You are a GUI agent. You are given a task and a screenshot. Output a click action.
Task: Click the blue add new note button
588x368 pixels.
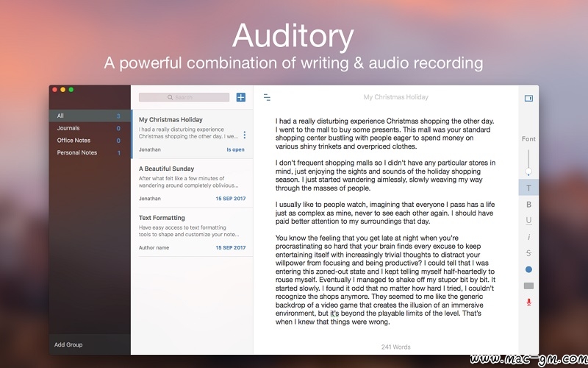click(241, 97)
